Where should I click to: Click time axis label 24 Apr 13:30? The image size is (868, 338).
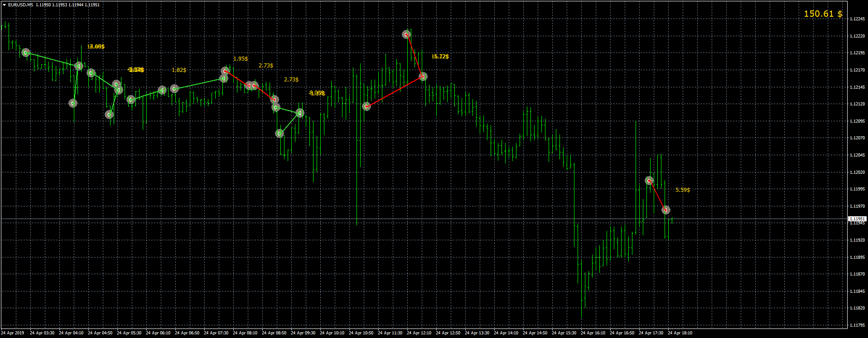[477, 333]
